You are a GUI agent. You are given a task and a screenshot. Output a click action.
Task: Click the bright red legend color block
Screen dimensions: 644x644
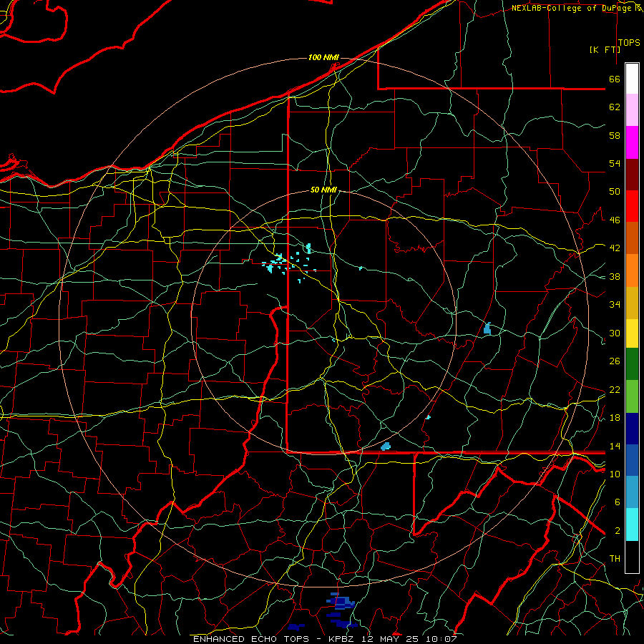[632, 206]
